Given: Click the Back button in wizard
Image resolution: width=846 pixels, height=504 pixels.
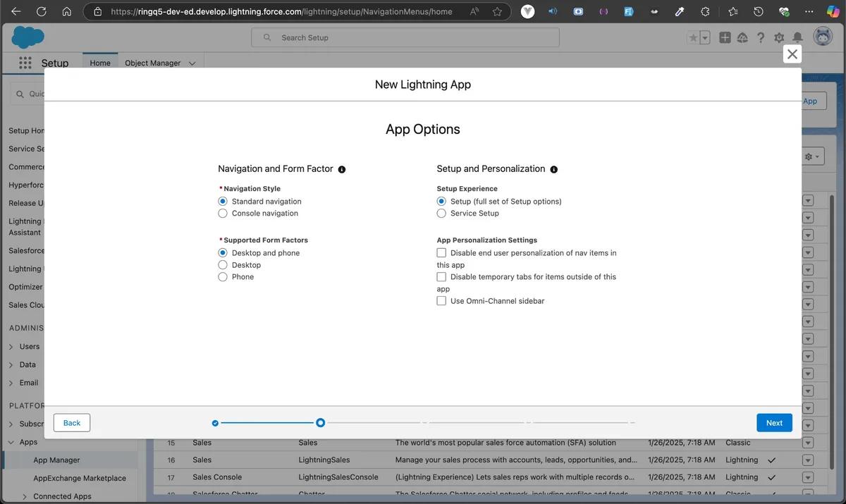Looking at the screenshot, I should click(72, 423).
